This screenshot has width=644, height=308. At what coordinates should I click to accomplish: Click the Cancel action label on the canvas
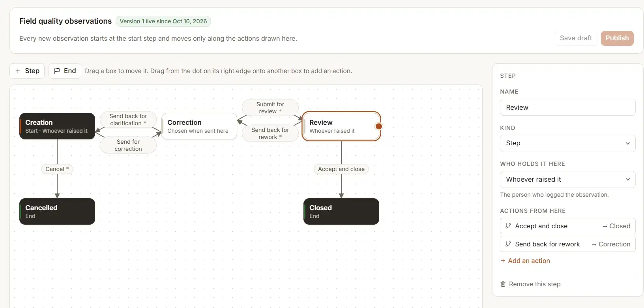click(57, 169)
